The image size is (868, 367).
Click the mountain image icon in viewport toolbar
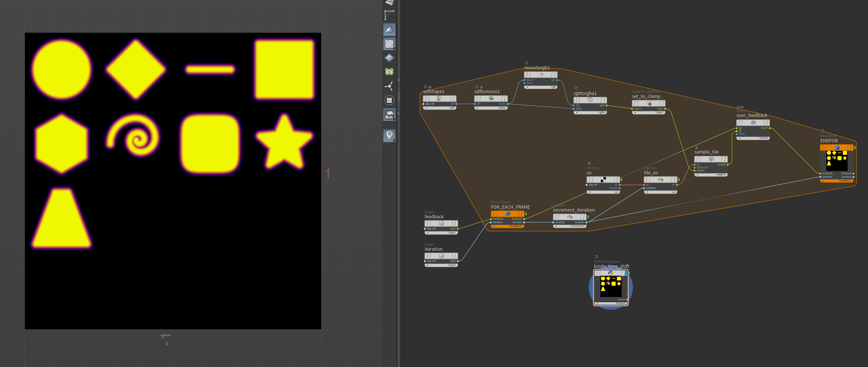pos(389,115)
